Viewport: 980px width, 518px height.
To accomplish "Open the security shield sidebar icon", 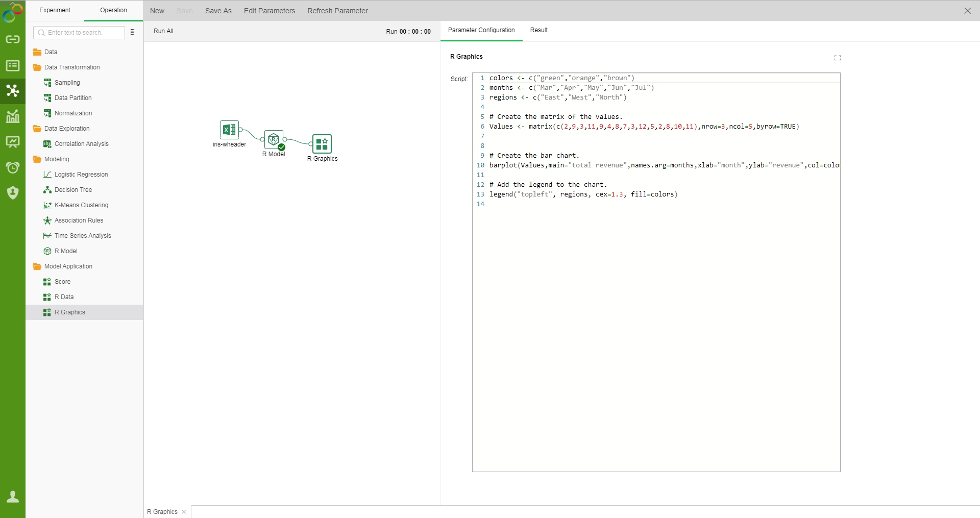I will [x=13, y=192].
